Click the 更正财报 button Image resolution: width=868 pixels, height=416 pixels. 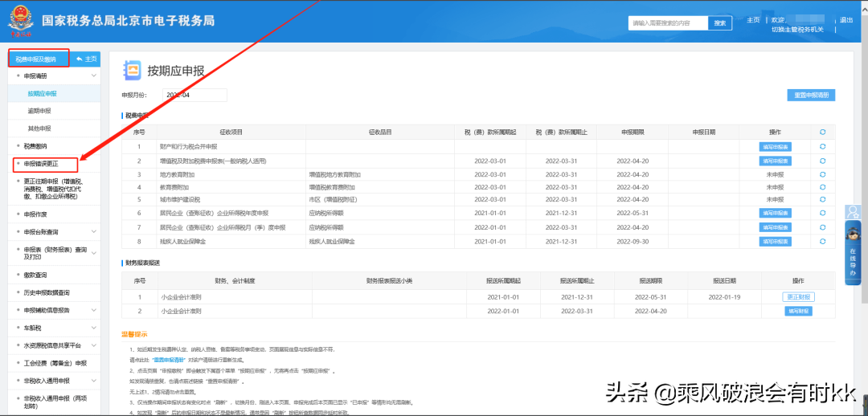point(798,297)
